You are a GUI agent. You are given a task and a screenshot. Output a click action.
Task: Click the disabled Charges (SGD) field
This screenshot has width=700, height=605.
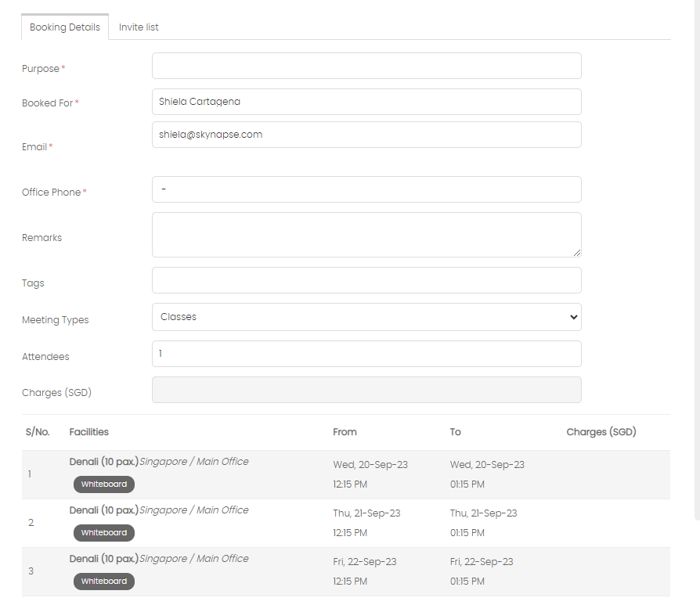(x=366, y=391)
